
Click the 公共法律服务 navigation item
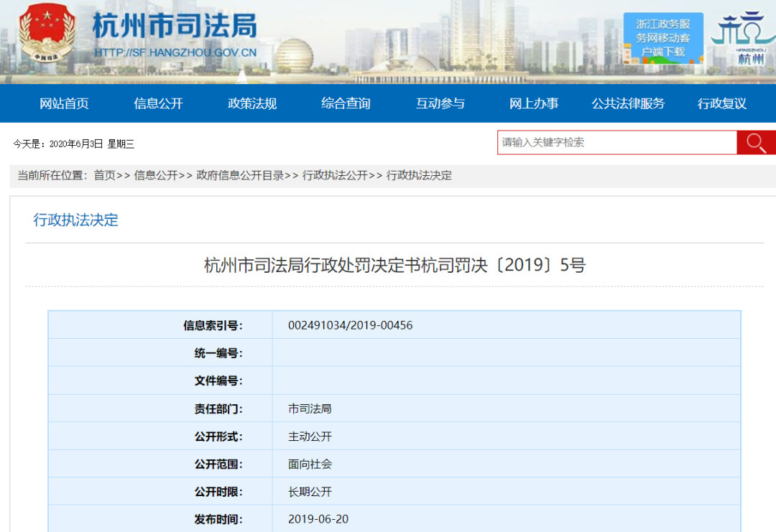tap(628, 103)
